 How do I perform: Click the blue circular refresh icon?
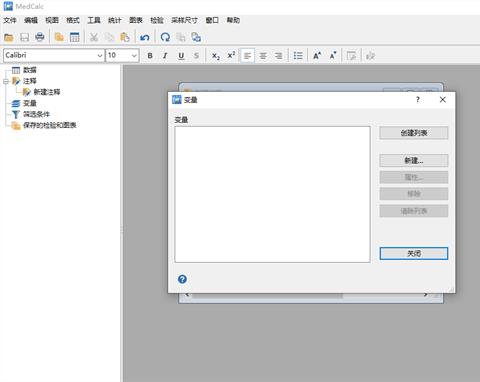(165, 37)
